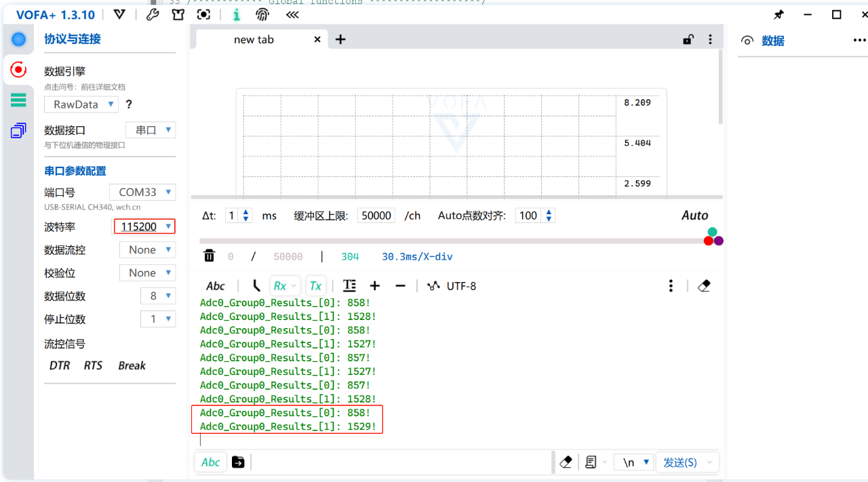Click the trash icon to clear buffer

pyautogui.click(x=210, y=256)
